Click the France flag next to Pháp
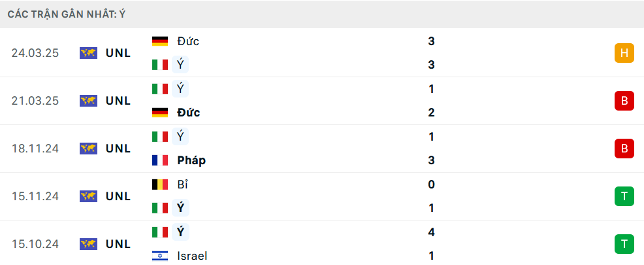 click(160, 160)
